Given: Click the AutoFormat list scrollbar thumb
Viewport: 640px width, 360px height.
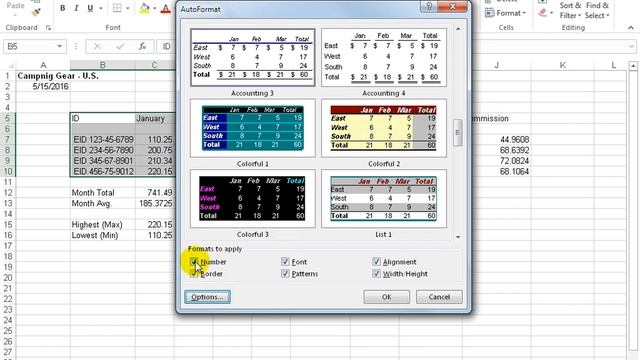Looking at the screenshot, I should [458, 132].
